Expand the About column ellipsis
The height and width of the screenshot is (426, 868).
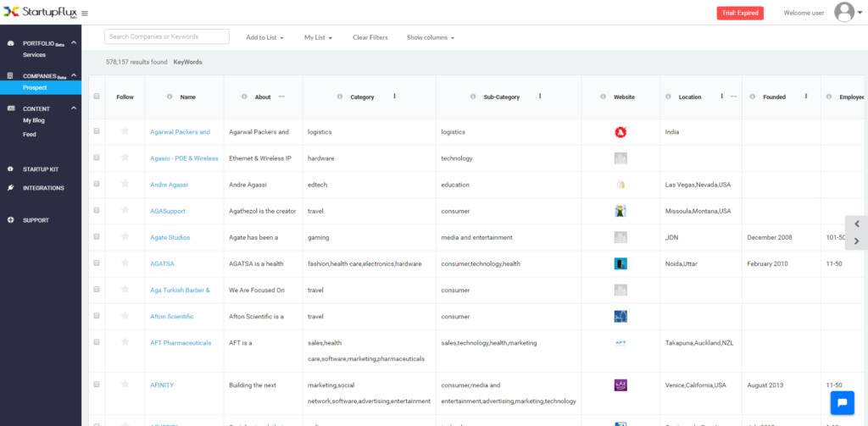[x=281, y=97]
